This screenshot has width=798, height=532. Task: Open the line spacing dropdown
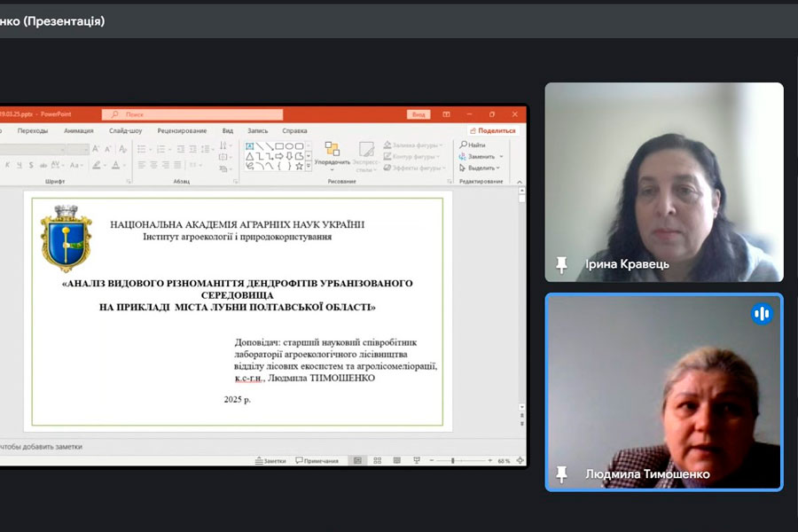[207, 149]
